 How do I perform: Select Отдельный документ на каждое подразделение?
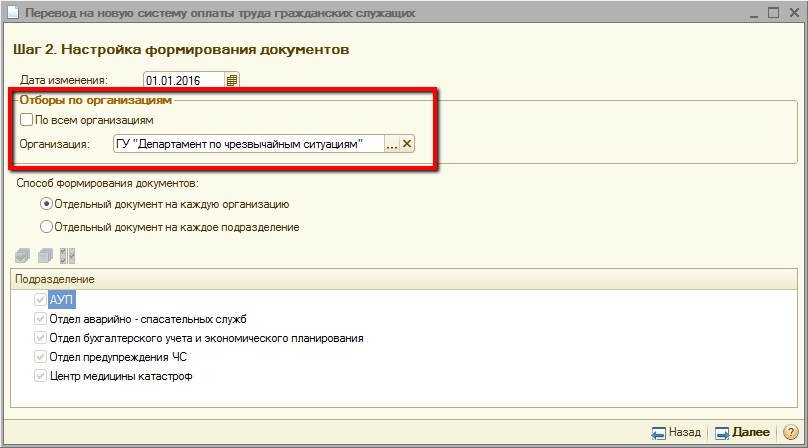(46, 227)
